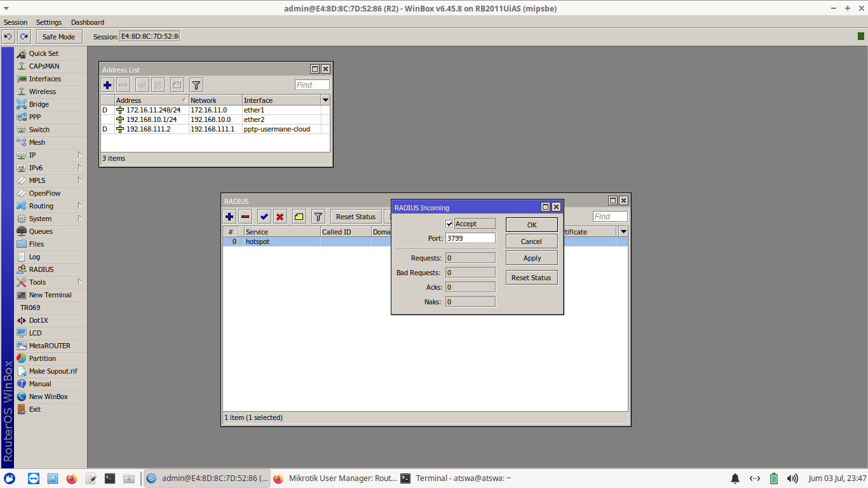Image resolution: width=868 pixels, height=488 pixels.
Task: Click the comment icon in Address List
Action: [177, 85]
